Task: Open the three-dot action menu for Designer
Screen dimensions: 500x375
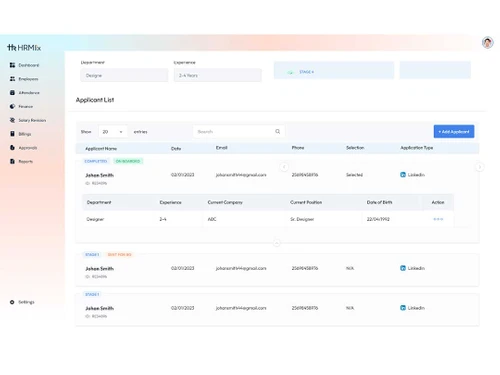Action: [438, 219]
